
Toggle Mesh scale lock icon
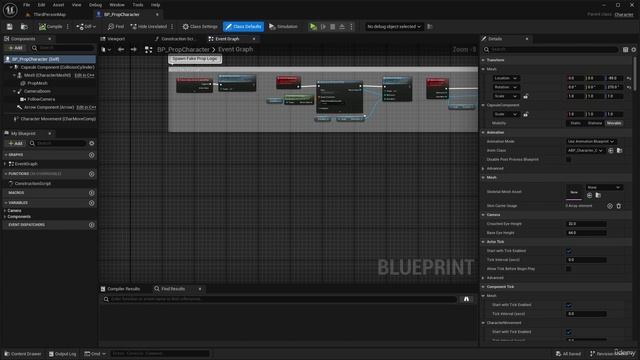tap(526, 96)
